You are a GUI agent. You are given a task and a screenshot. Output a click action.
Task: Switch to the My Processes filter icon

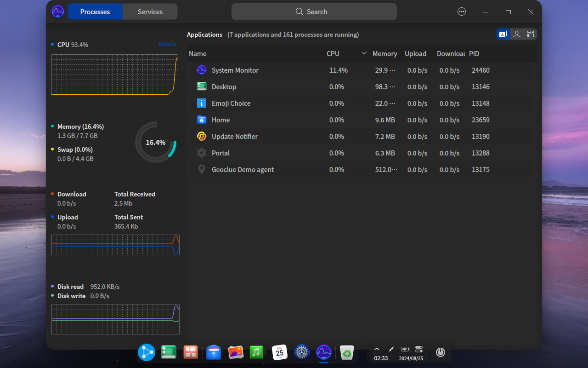(517, 34)
